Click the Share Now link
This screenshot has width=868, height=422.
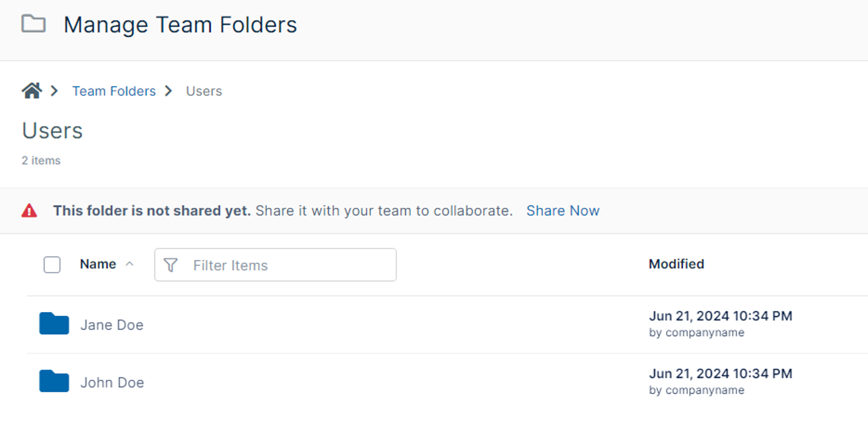click(563, 211)
